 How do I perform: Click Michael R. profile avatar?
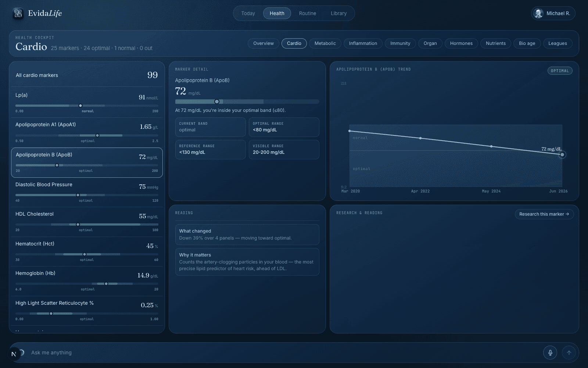click(538, 13)
